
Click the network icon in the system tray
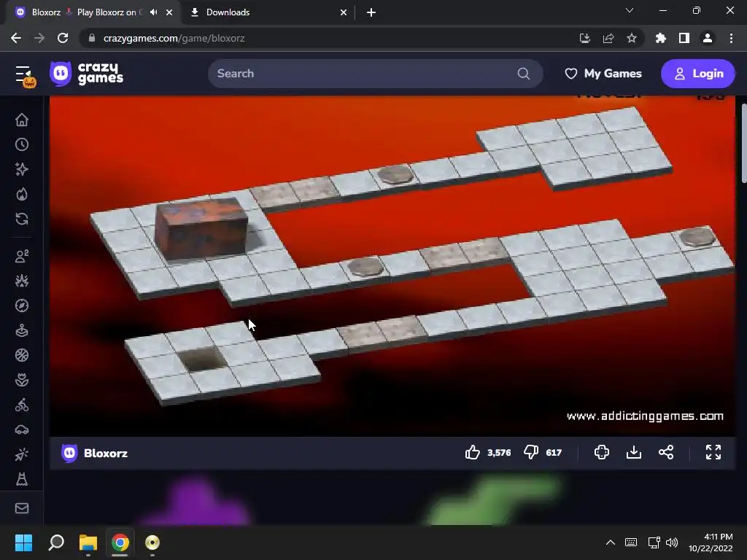tap(654, 542)
